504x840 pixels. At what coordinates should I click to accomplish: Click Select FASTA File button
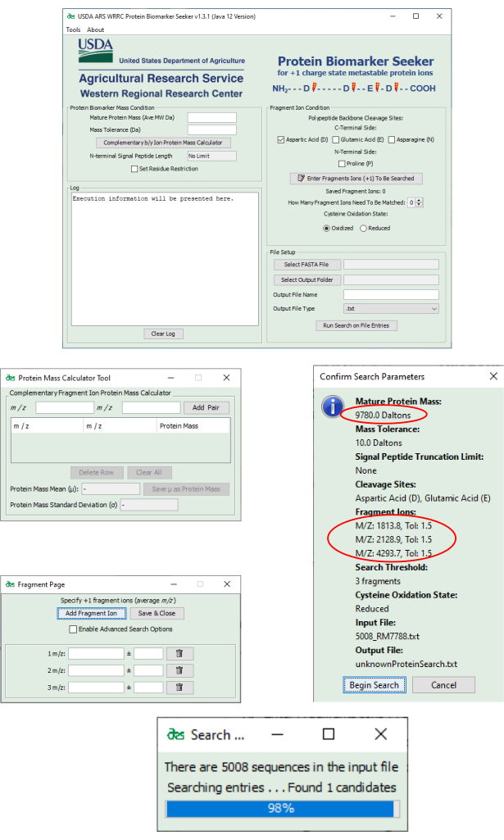(306, 265)
